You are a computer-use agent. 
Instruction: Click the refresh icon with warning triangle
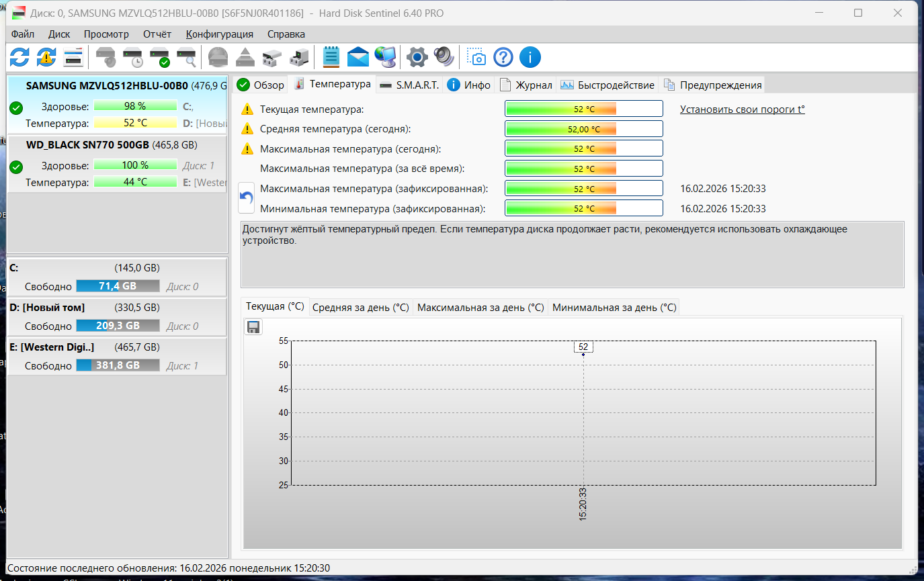(x=46, y=57)
